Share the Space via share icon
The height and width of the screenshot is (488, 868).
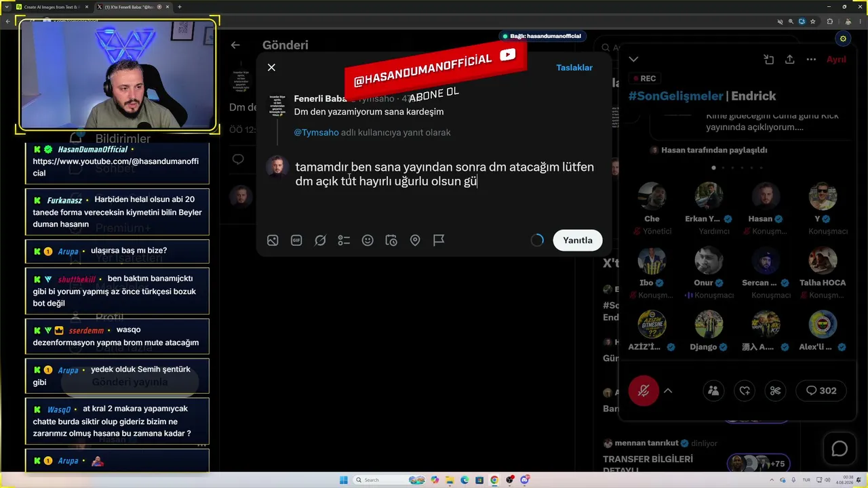[789, 60]
